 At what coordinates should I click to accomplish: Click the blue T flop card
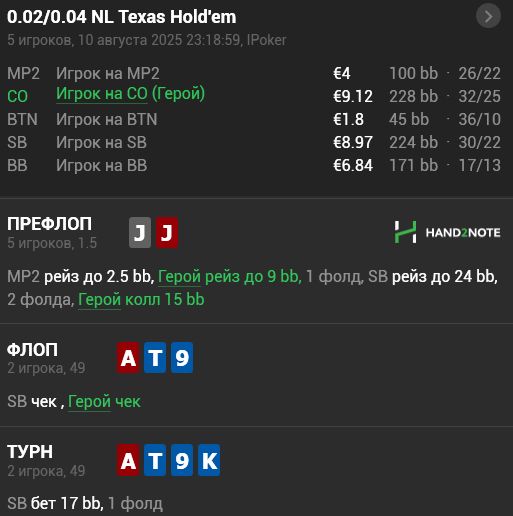click(x=155, y=358)
